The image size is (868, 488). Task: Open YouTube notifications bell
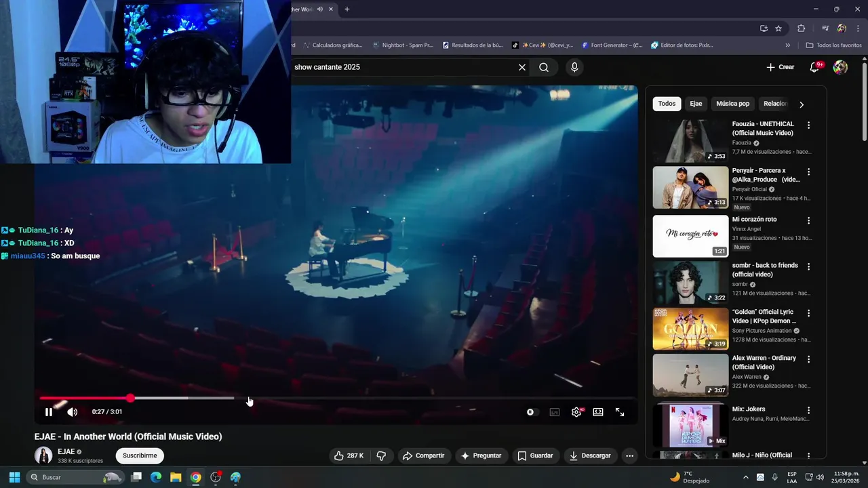tap(815, 67)
